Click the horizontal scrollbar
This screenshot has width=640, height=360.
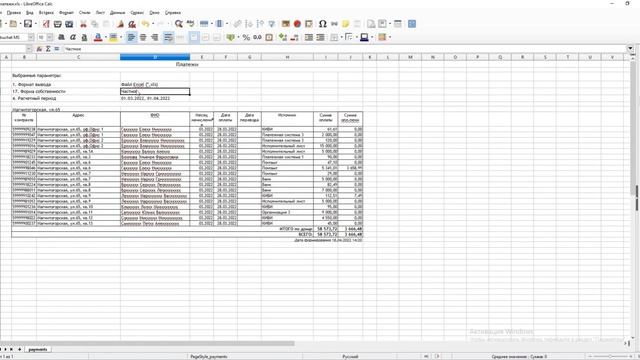click(x=147, y=343)
